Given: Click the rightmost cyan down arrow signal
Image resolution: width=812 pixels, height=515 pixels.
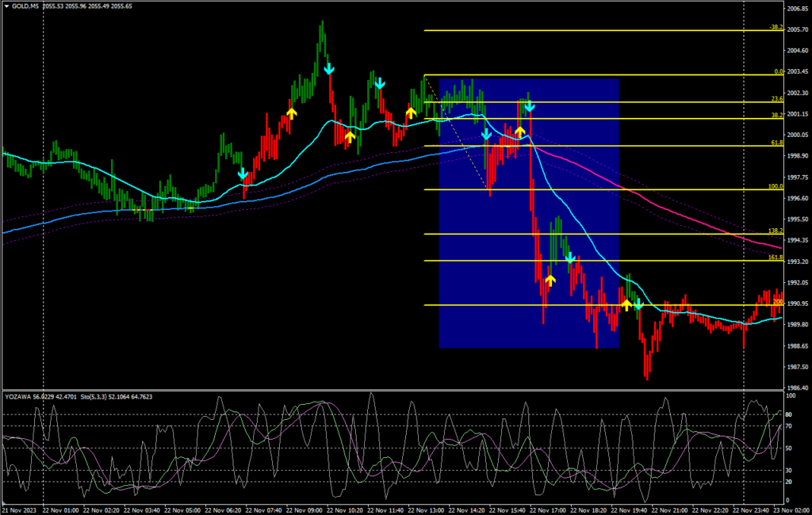Looking at the screenshot, I should pyautogui.click(x=638, y=304).
